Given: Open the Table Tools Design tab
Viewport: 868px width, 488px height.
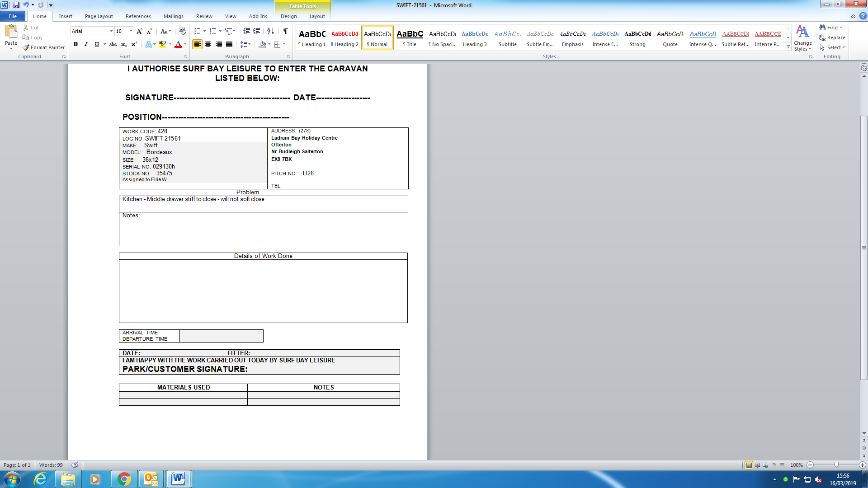Looking at the screenshot, I should point(288,16).
